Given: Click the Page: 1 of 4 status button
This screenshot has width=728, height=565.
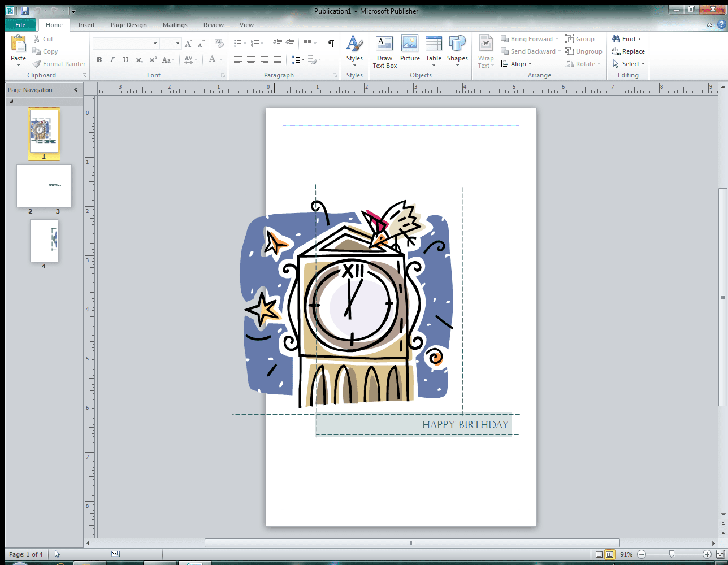Looking at the screenshot, I should [26, 554].
